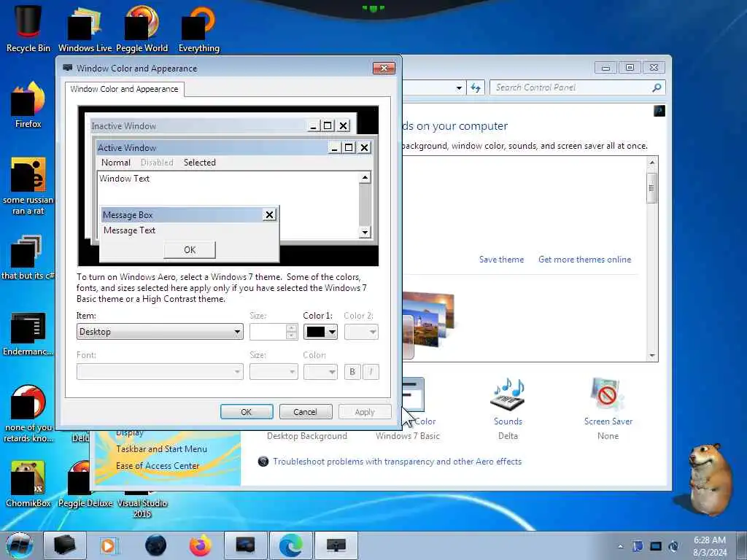
Task: Open the Peggle Deluxe desktop icon
Action: 85,483
